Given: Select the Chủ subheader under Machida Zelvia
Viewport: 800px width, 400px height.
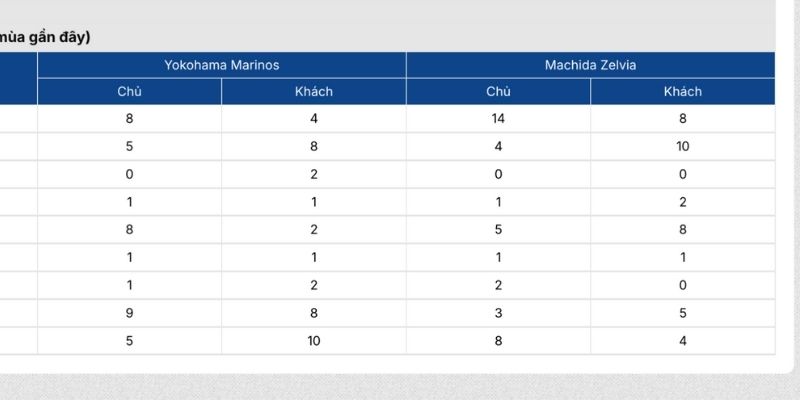Looking at the screenshot, I should [498, 91].
